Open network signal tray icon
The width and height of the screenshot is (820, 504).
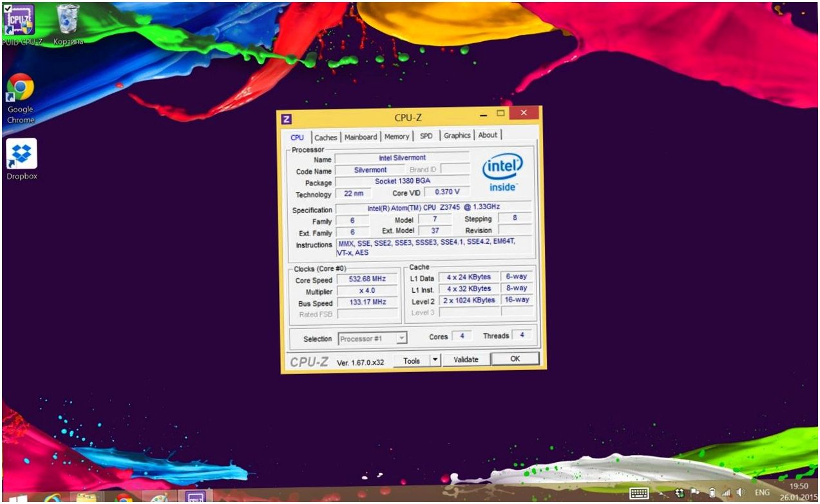click(x=727, y=493)
